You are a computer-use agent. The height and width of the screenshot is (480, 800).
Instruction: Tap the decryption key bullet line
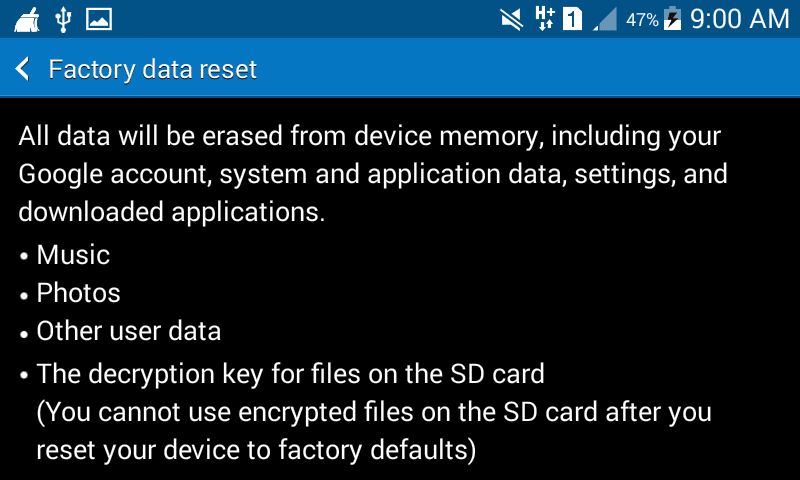pos(290,375)
